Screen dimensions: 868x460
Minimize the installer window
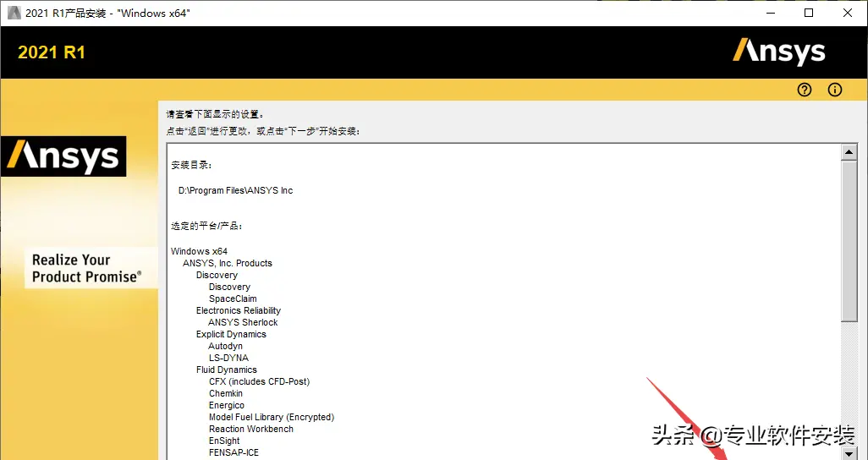coord(770,13)
